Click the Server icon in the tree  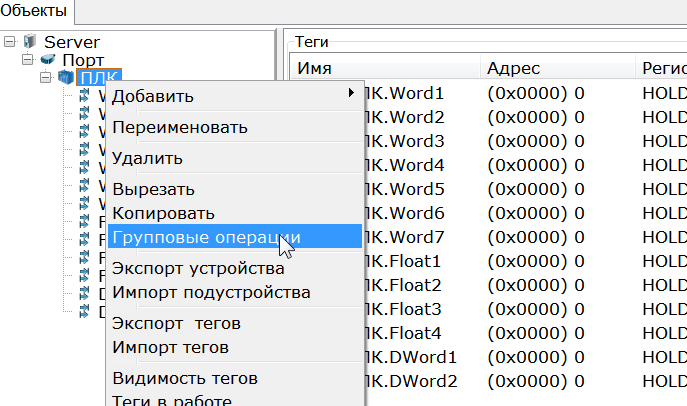point(29,42)
